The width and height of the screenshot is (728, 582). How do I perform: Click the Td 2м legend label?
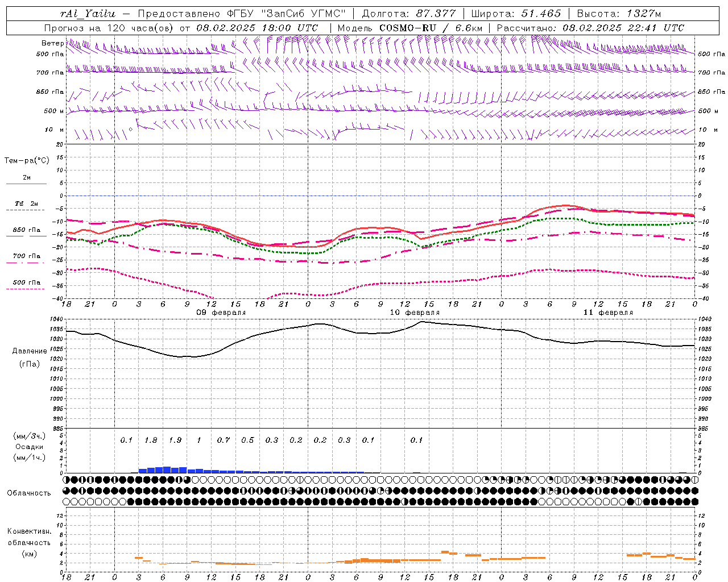click(26, 203)
